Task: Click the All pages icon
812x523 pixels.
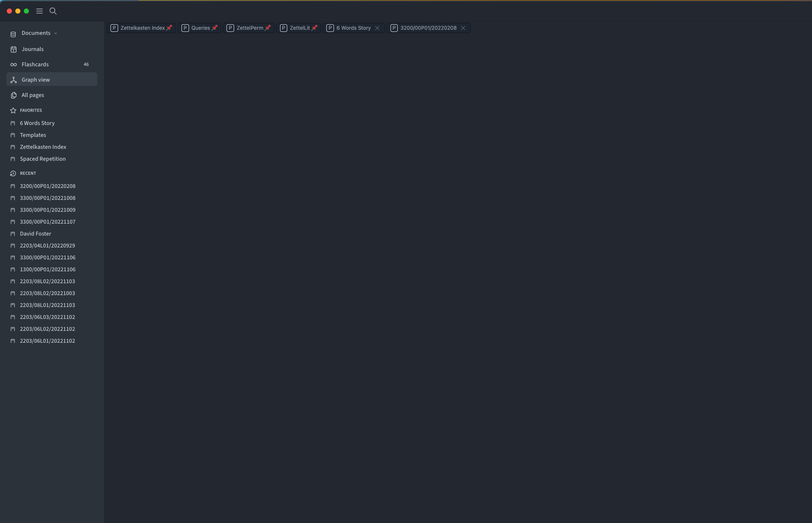Action: pos(14,95)
